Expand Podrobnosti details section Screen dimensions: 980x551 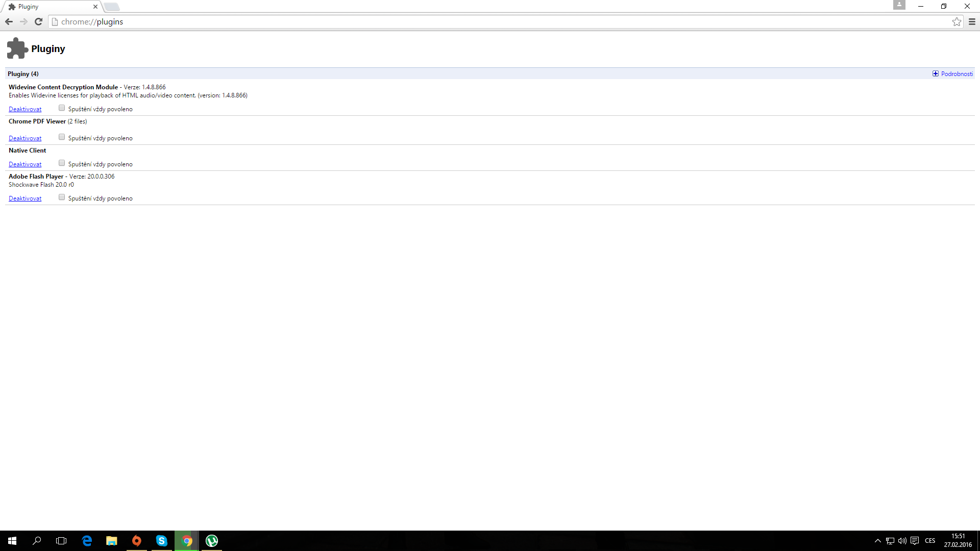coord(952,74)
